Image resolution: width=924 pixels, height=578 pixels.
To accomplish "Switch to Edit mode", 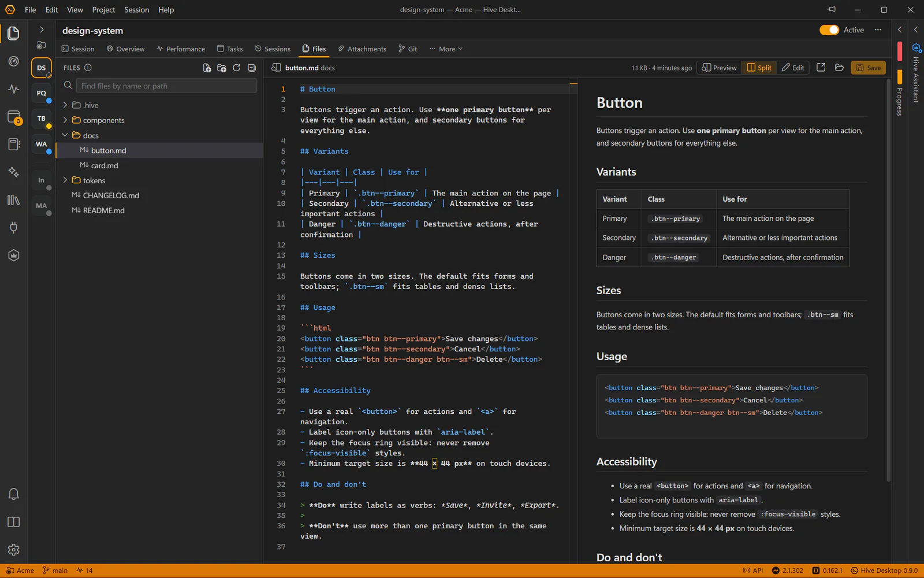I will 792,68.
